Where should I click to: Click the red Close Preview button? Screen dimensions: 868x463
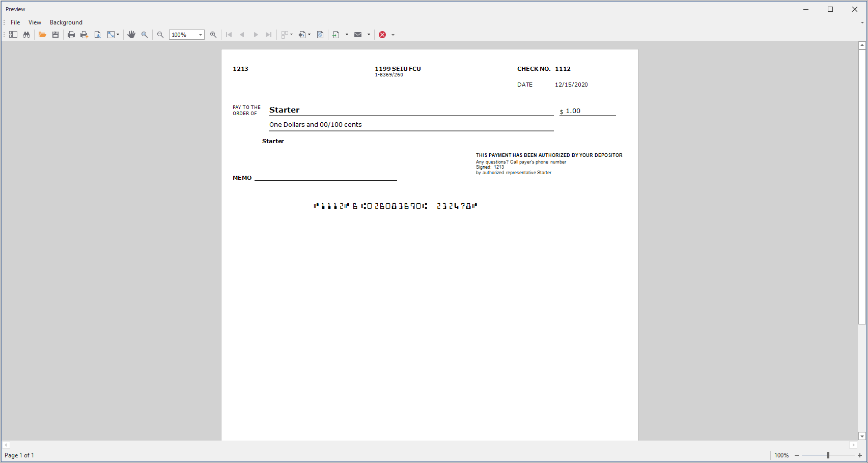tap(382, 35)
